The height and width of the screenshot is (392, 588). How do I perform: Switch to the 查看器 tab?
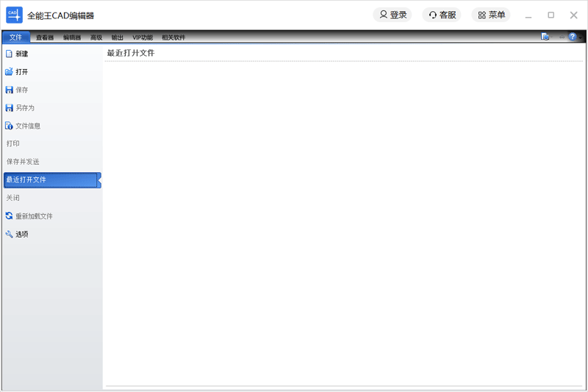pyautogui.click(x=45, y=38)
